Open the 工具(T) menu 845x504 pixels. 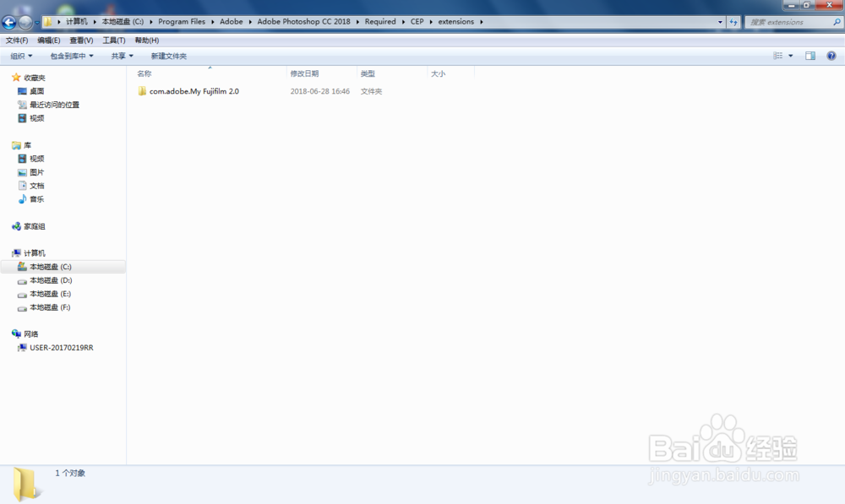(114, 41)
